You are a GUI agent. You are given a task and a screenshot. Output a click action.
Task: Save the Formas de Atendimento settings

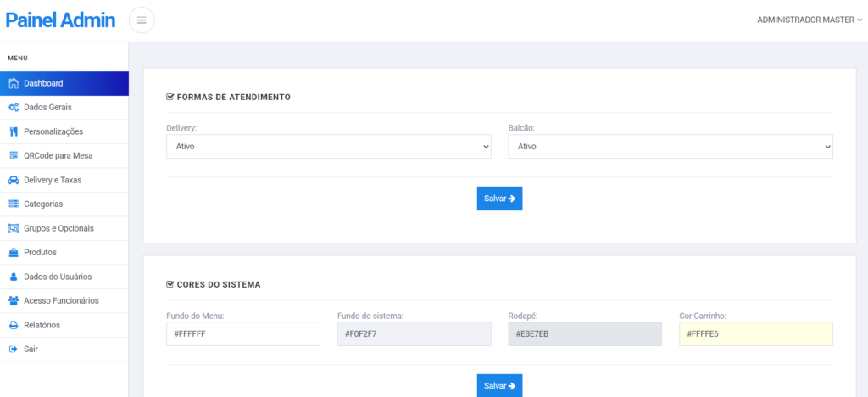(499, 198)
